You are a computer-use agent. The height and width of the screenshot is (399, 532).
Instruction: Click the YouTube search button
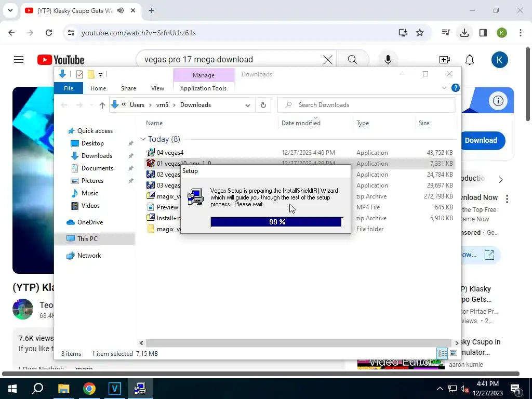coord(353,60)
